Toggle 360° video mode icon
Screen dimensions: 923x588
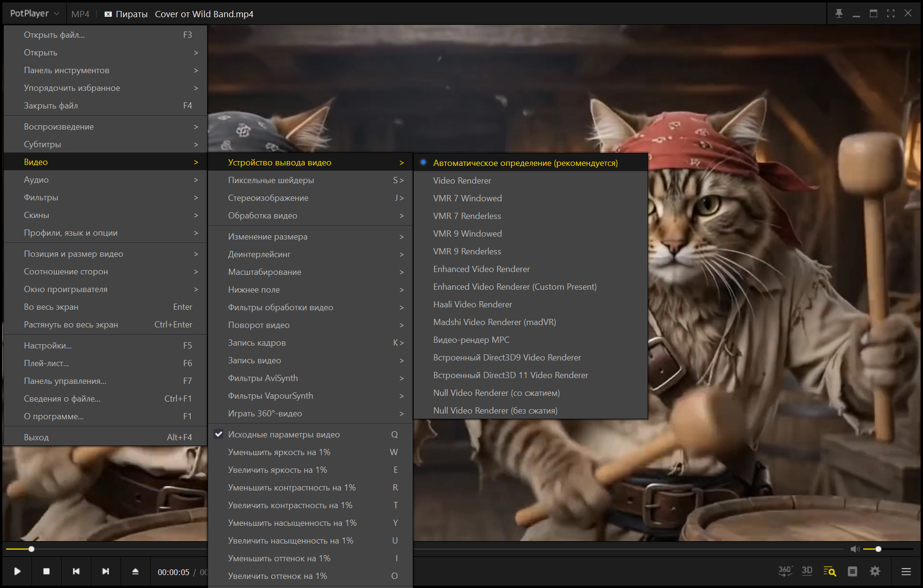tap(785, 571)
